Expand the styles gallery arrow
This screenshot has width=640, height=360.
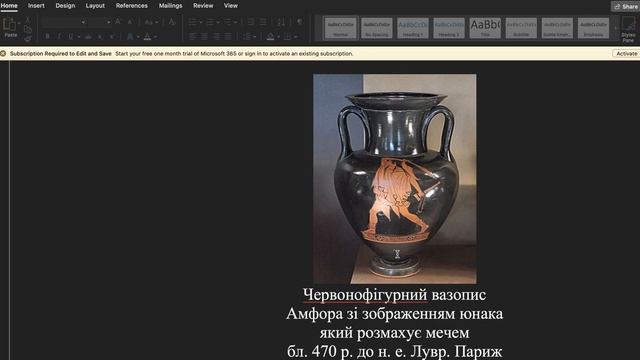pos(616,28)
